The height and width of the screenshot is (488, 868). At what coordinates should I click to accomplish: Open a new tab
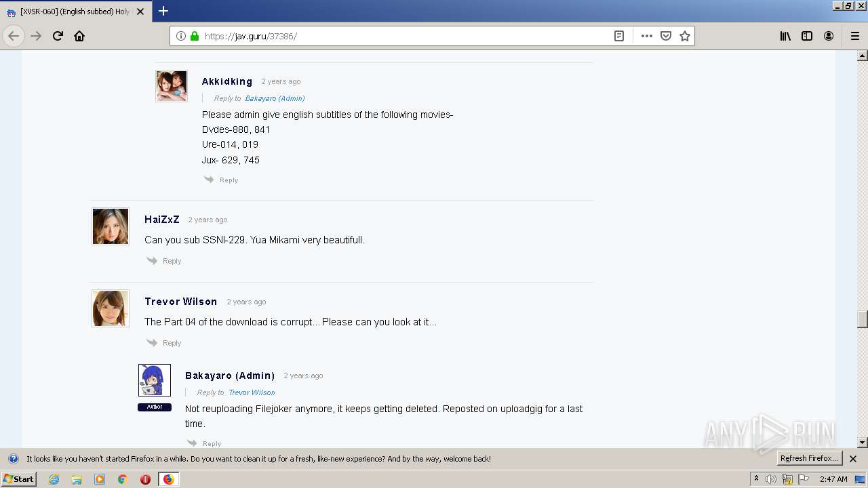(163, 11)
